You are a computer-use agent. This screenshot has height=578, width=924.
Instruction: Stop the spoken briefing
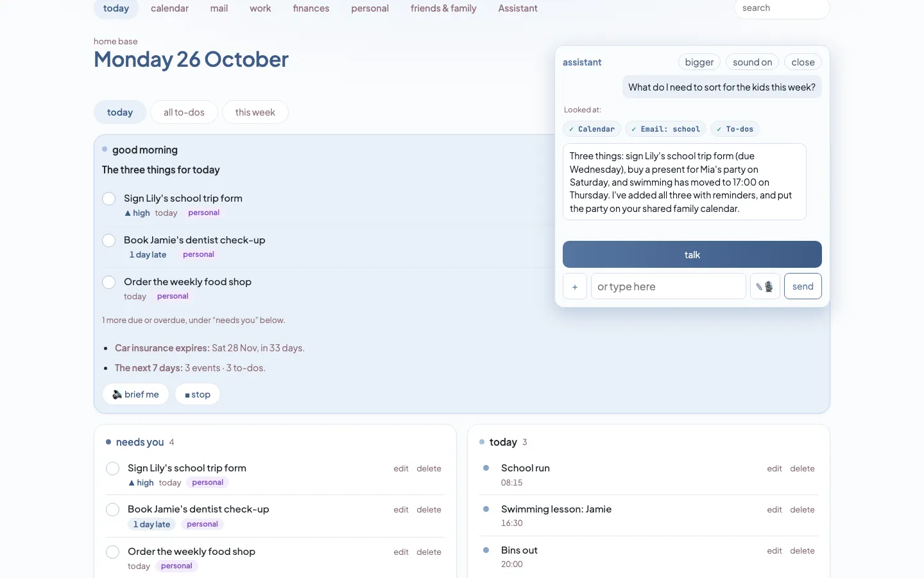pyautogui.click(x=198, y=394)
